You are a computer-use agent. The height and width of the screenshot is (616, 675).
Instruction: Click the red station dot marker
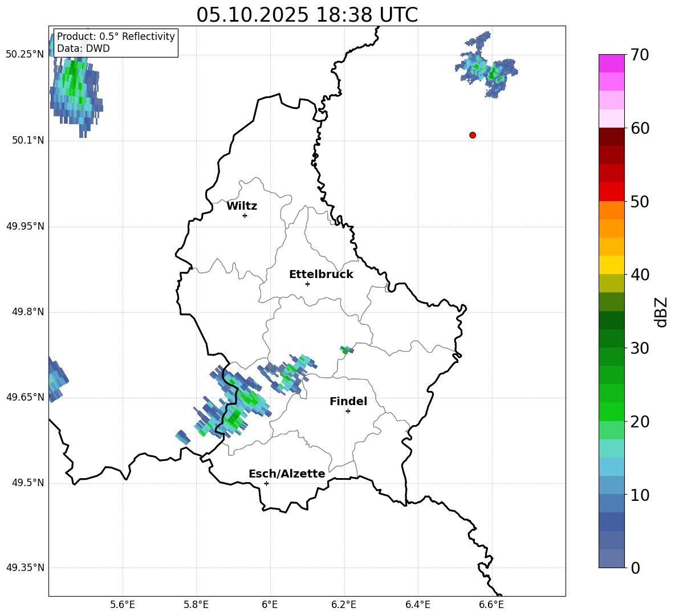(x=472, y=135)
